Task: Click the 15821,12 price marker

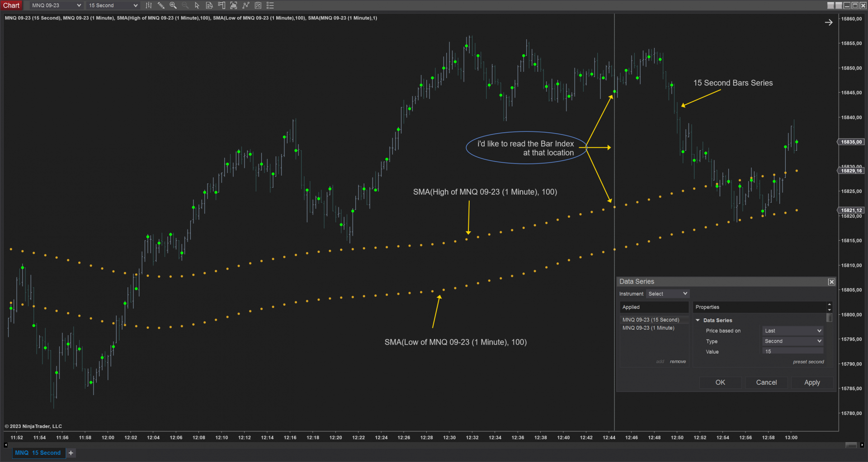Action: point(851,210)
